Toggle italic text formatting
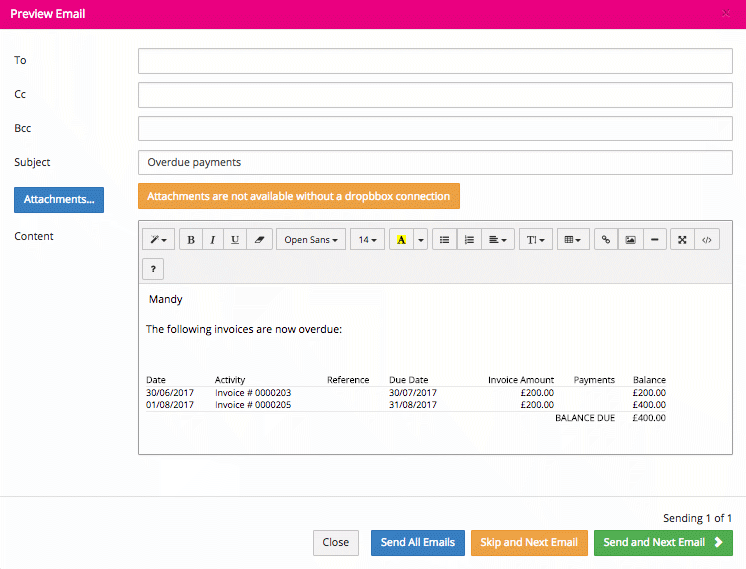This screenshot has height=569, width=746. click(213, 240)
